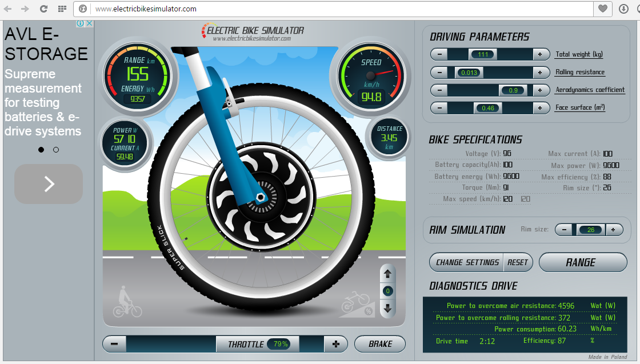Click the Aerodynamics coefficient slider handle

pyautogui.click(x=513, y=90)
